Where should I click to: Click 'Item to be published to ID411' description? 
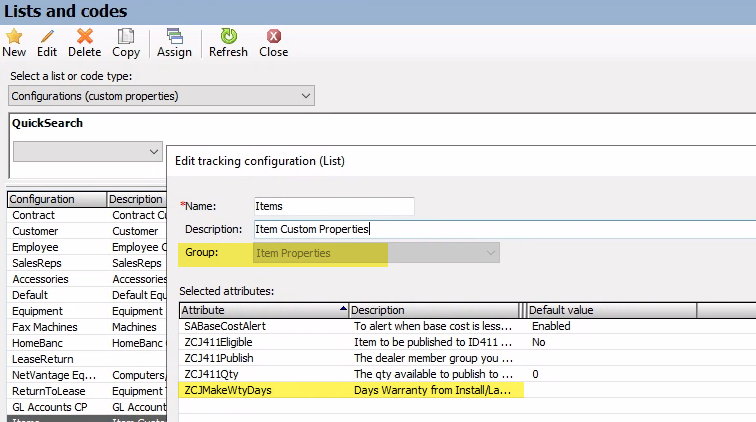433,342
